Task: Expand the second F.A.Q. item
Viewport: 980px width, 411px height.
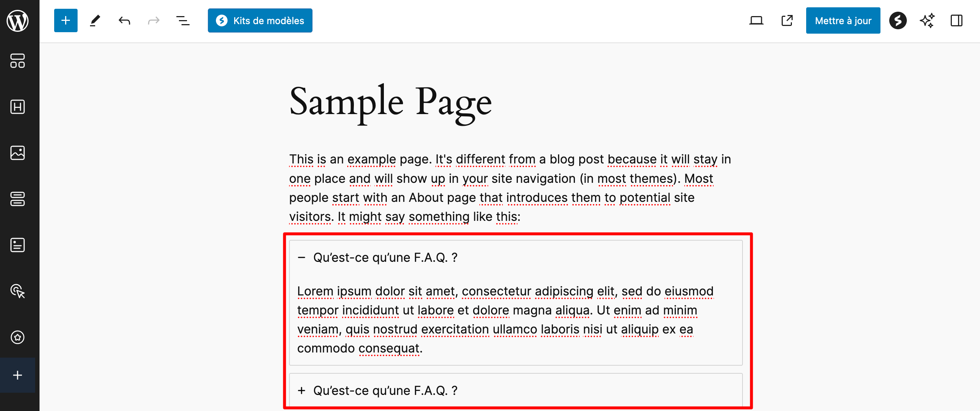Action: (x=302, y=391)
